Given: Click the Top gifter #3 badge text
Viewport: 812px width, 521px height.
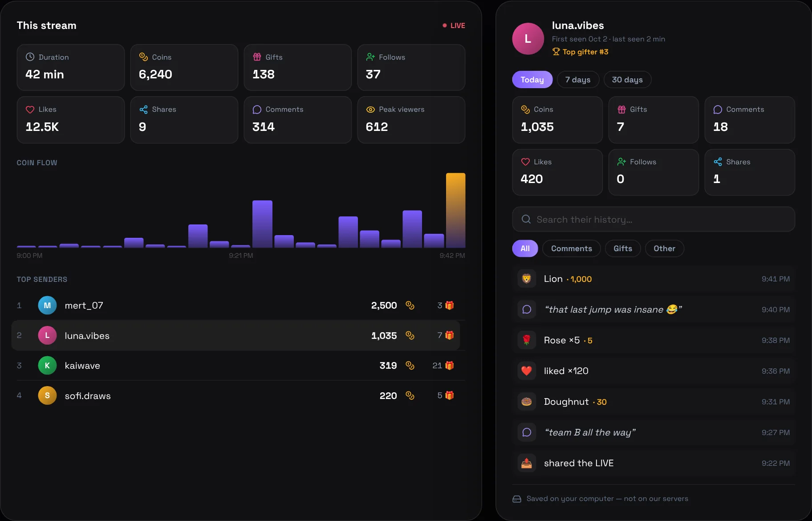Looking at the screenshot, I should 585,52.
